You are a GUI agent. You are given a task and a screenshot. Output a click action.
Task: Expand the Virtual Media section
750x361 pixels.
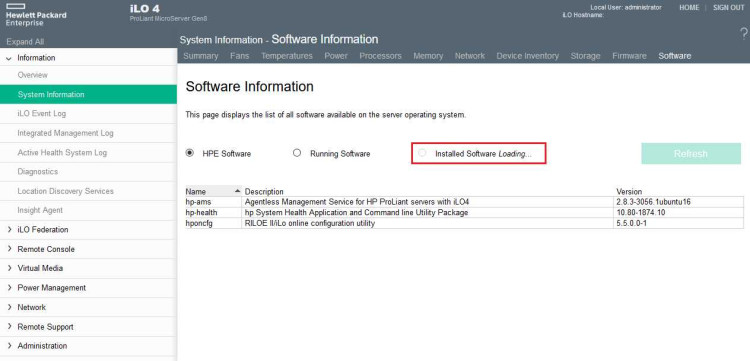tap(9, 268)
